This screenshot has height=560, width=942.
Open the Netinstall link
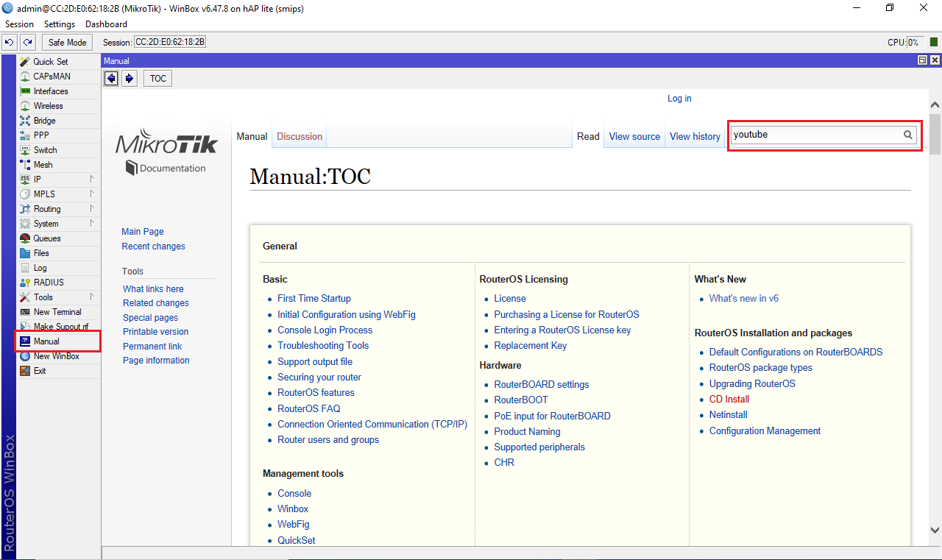[729, 415]
